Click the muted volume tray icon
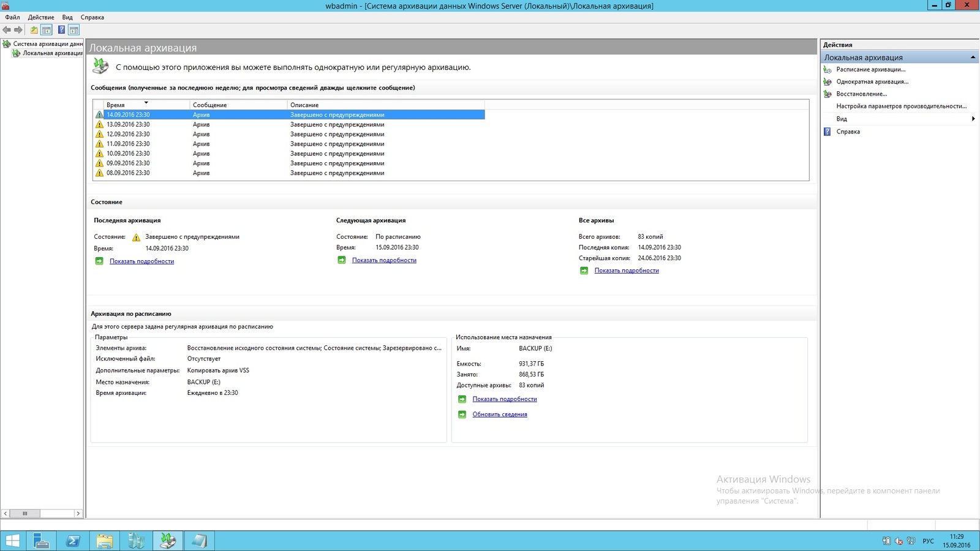The width and height of the screenshot is (980, 551). (x=899, y=541)
